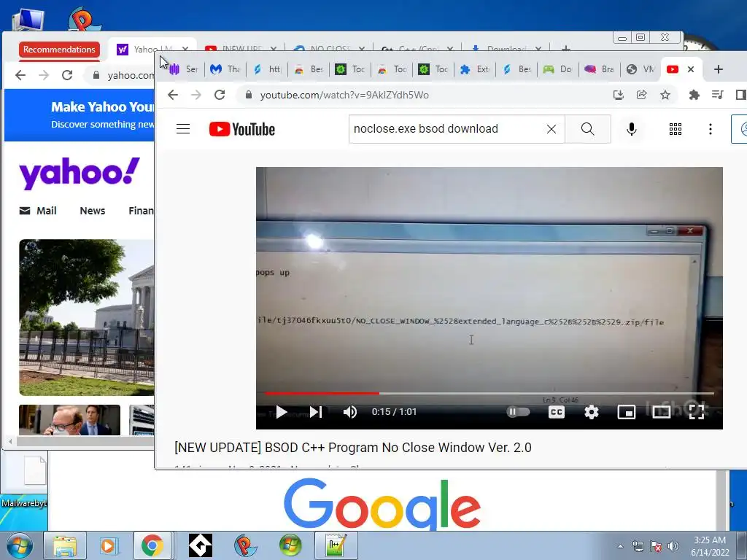This screenshot has height=560, width=747.
Task: Play the paused video
Action: click(x=282, y=412)
